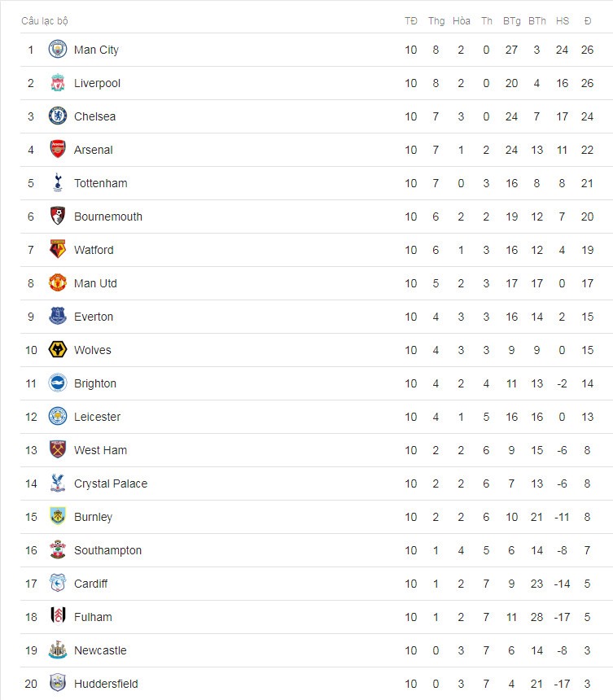This screenshot has height=700, width=613.
Task: Click the Arsenal club crest
Action: 58,149
